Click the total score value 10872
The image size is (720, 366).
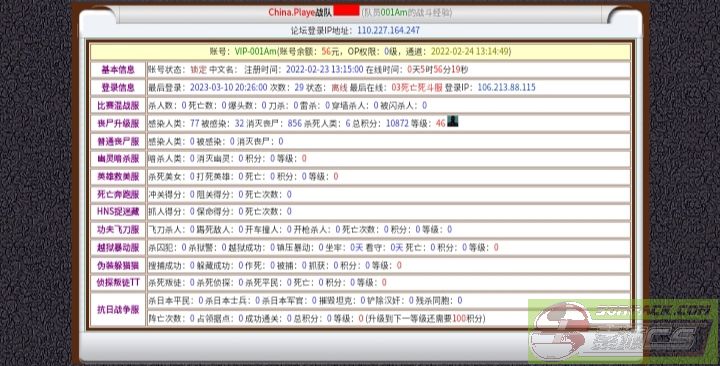pyautogui.click(x=397, y=124)
